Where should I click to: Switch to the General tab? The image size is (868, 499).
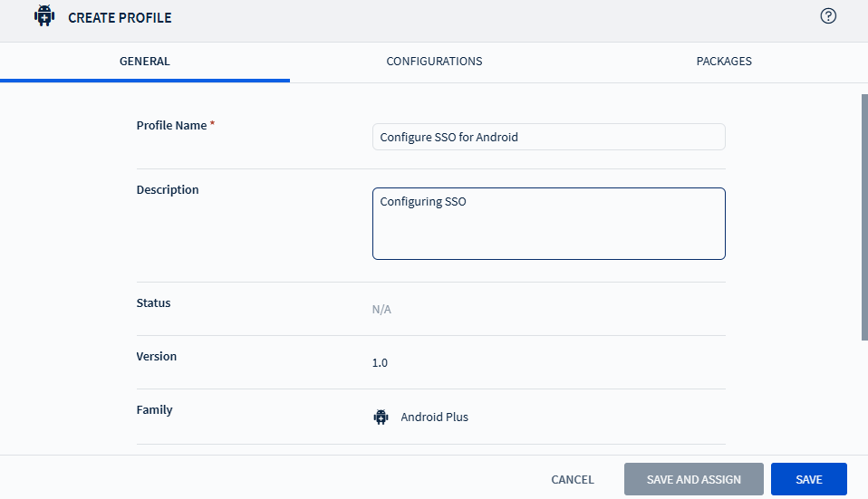[145, 62]
